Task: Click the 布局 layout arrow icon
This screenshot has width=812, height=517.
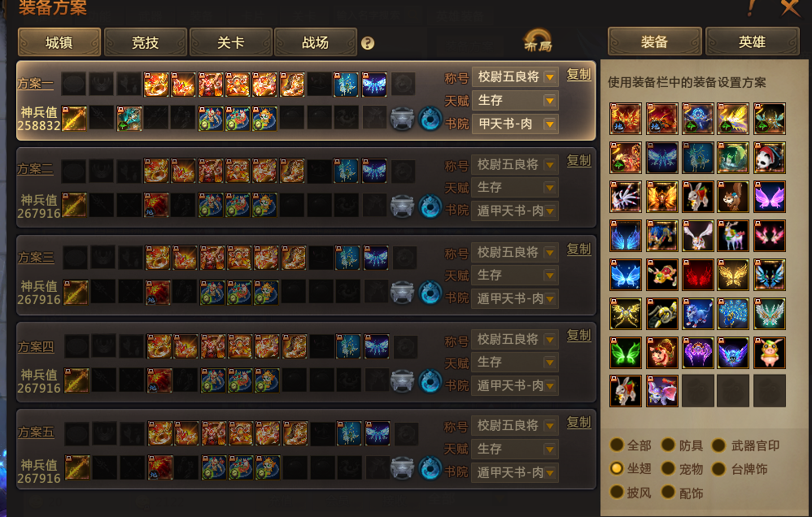Action: (x=538, y=41)
